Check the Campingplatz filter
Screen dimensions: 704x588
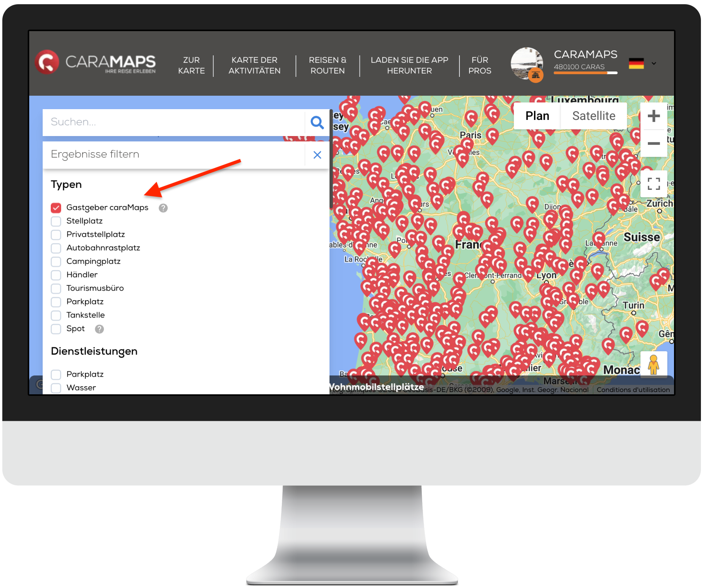[x=56, y=262]
